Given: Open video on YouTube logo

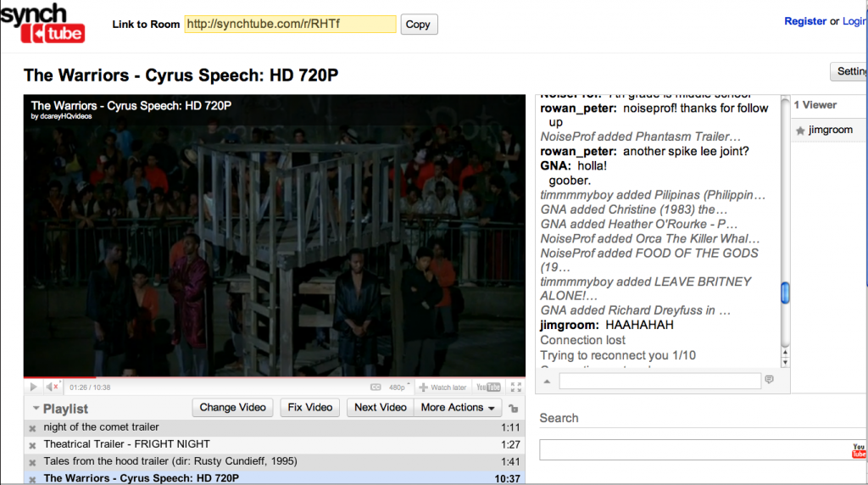Looking at the screenshot, I should click(x=488, y=387).
